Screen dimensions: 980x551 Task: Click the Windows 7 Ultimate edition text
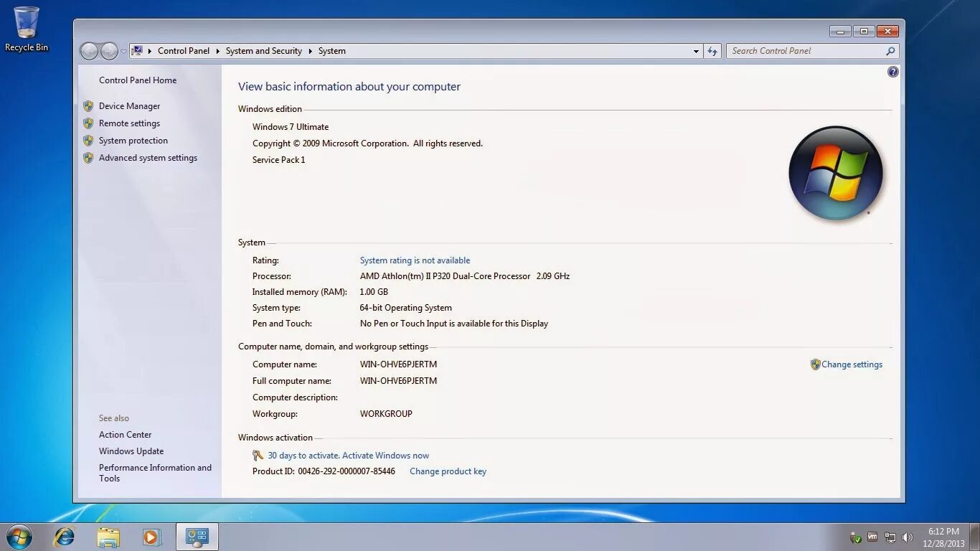click(291, 127)
